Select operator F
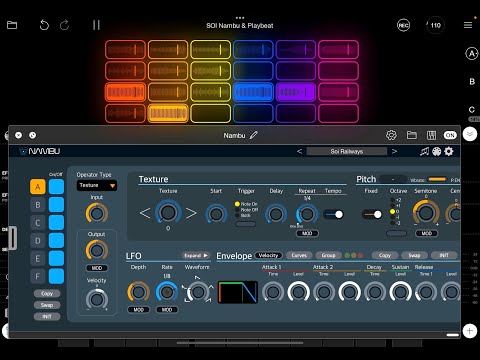 (x=38, y=276)
